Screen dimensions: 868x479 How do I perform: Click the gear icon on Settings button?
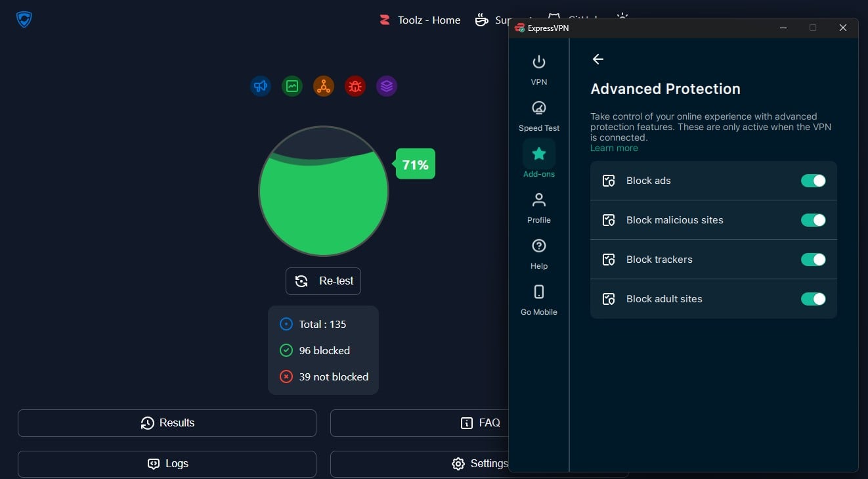tap(458, 464)
